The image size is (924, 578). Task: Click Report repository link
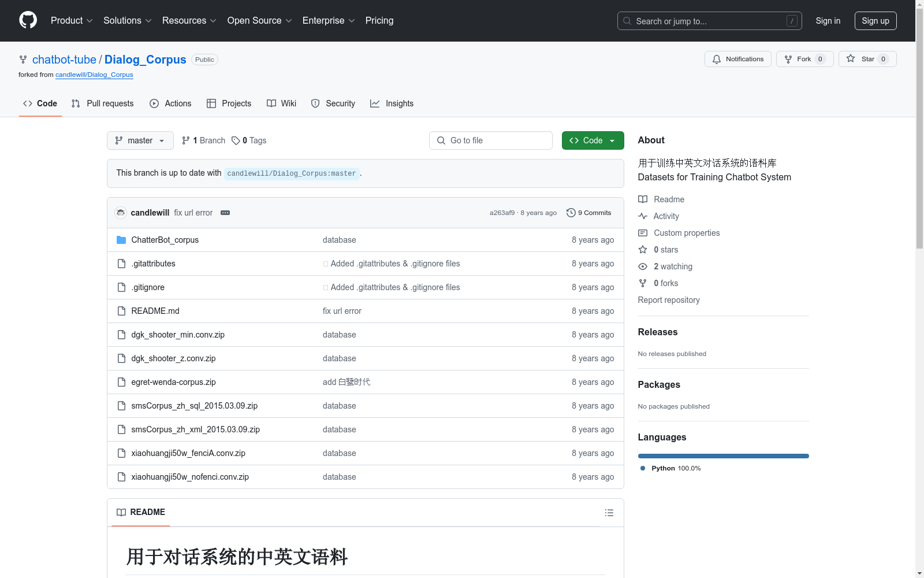coord(669,300)
